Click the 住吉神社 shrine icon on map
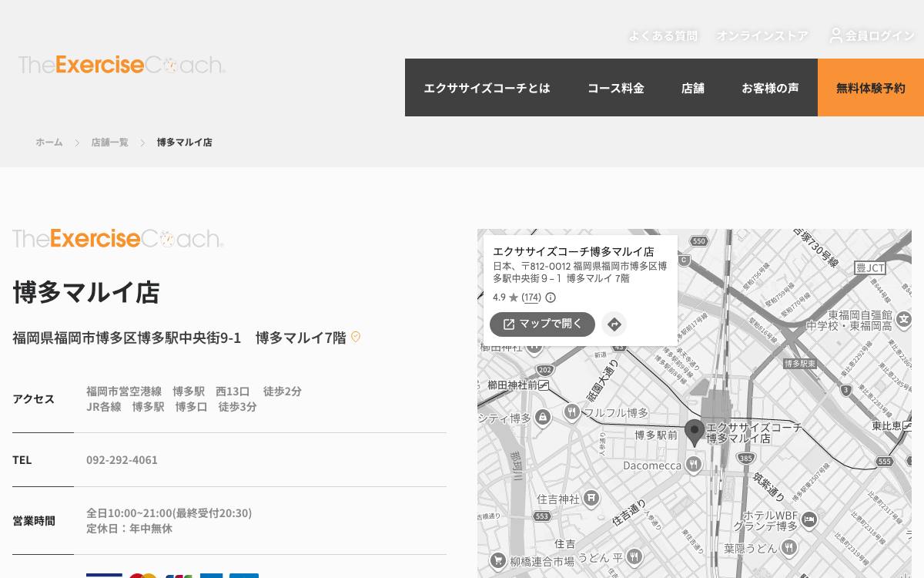 [x=591, y=499]
